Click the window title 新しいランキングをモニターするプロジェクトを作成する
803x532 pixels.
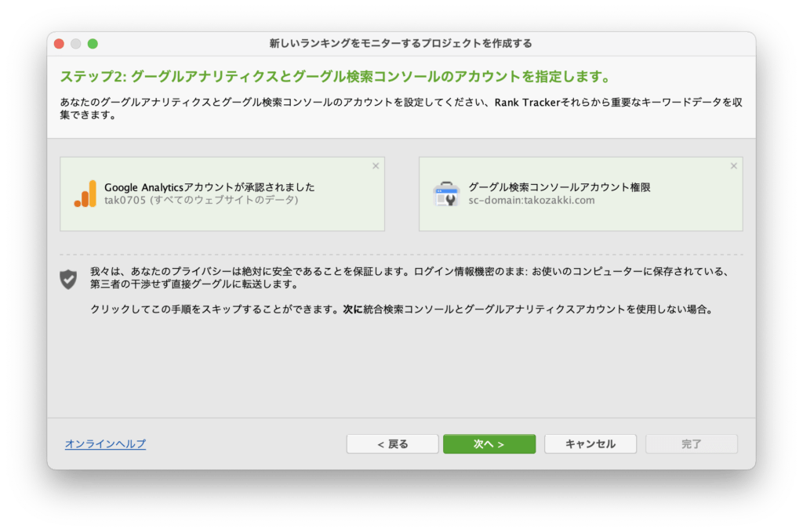tap(401, 43)
